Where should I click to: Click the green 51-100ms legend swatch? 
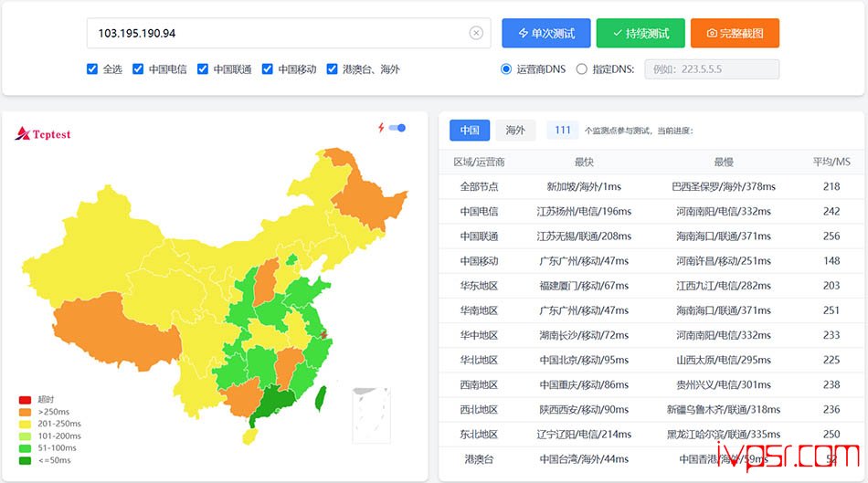25,448
